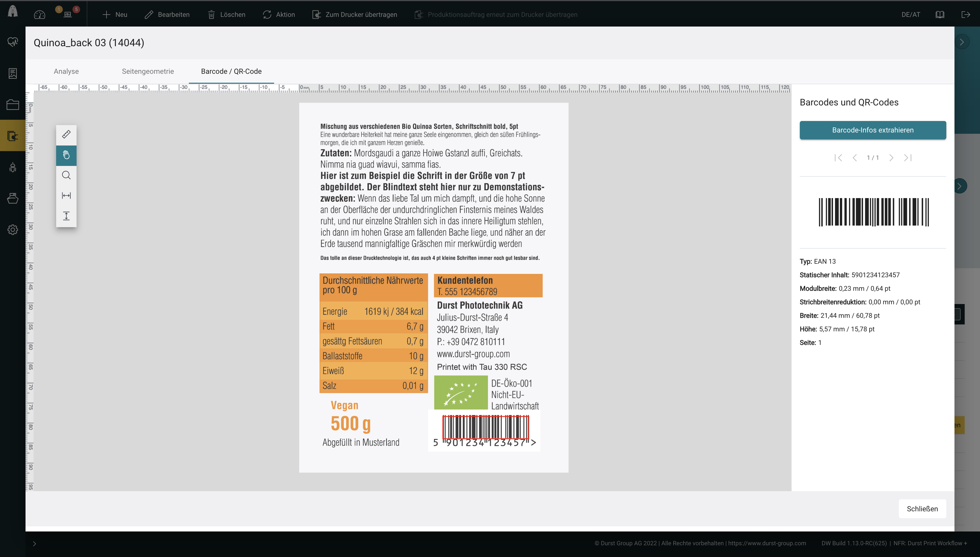
Task: Click Löschen in the top toolbar
Action: pos(226,15)
